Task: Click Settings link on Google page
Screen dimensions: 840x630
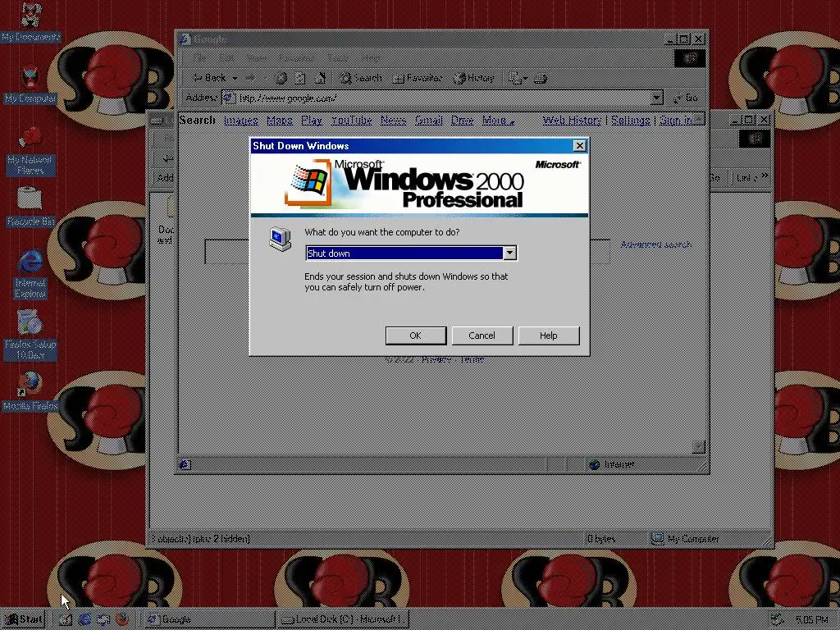Action: coord(631,121)
